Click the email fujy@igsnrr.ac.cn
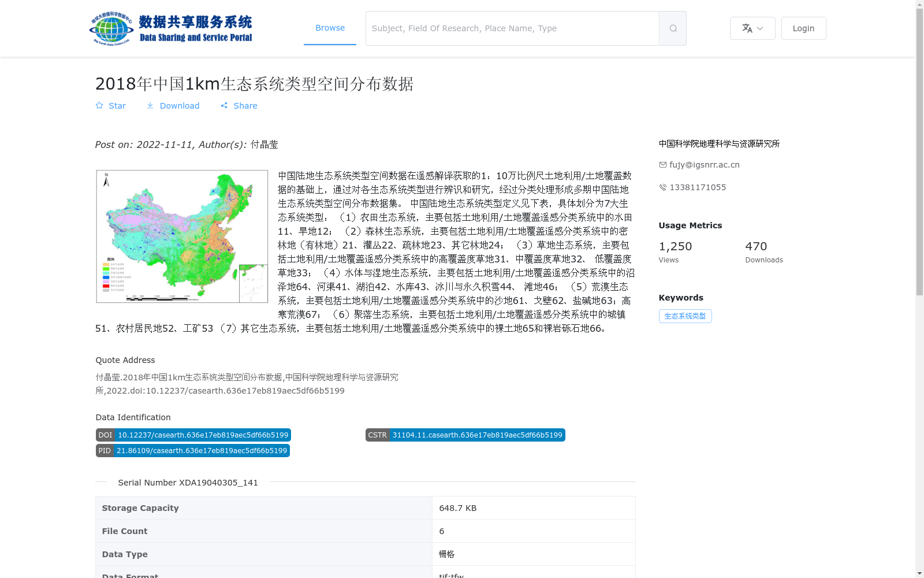Image resolution: width=924 pixels, height=578 pixels. [x=704, y=165]
